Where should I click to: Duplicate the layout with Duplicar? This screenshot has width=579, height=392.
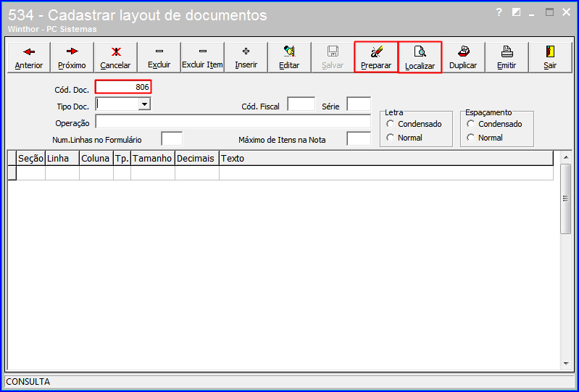463,57
